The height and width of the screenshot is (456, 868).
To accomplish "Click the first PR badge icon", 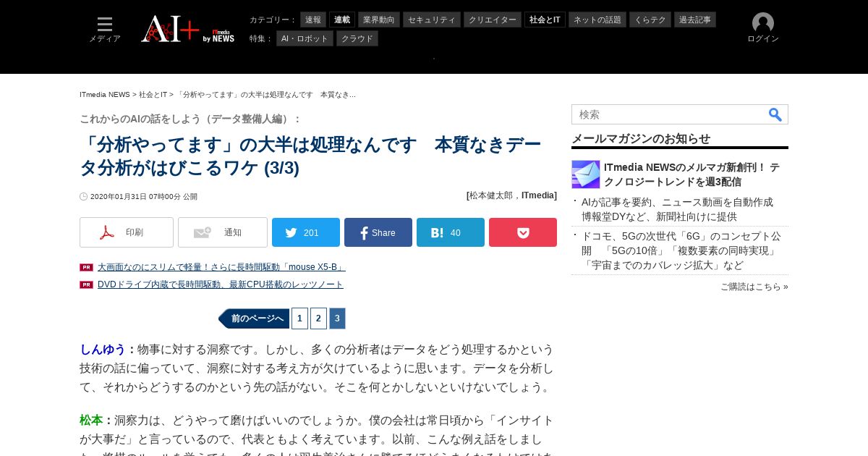I will (x=86, y=267).
